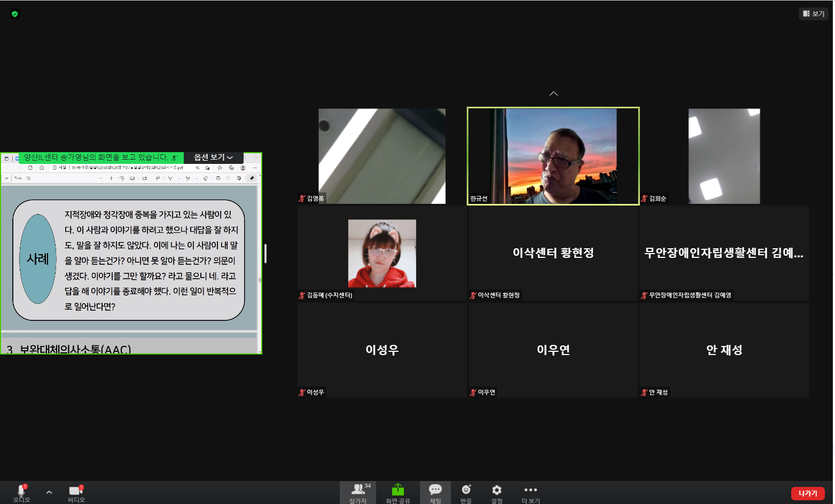Click the green encryption shield icon
This screenshot has height=504, width=835.
point(15,14)
